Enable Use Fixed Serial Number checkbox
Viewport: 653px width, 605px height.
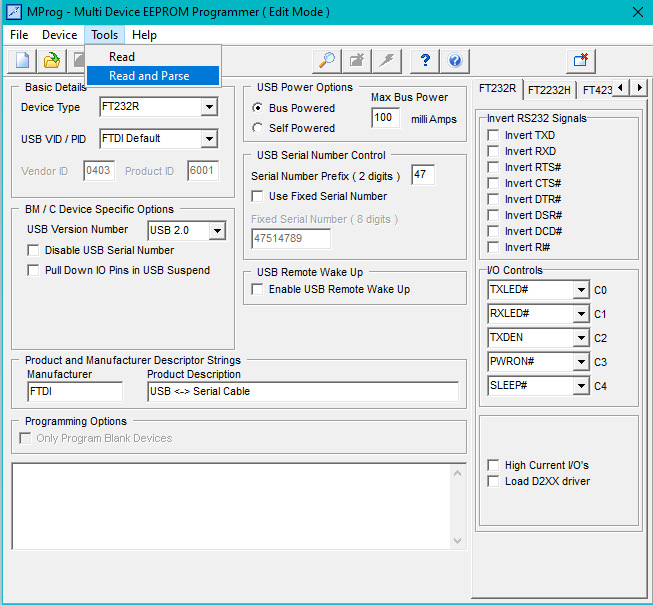(x=258, y=196)
